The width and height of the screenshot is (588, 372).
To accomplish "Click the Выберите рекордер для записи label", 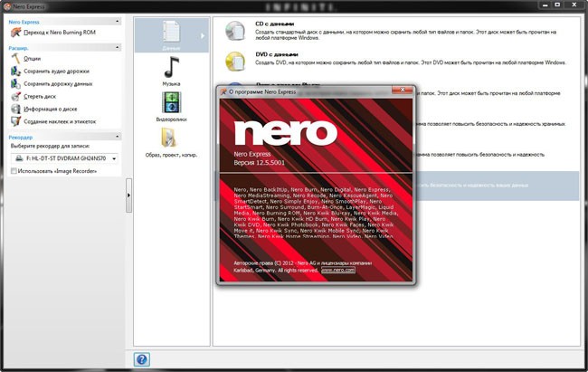I will pyautogui.click(x=50, y=146).
